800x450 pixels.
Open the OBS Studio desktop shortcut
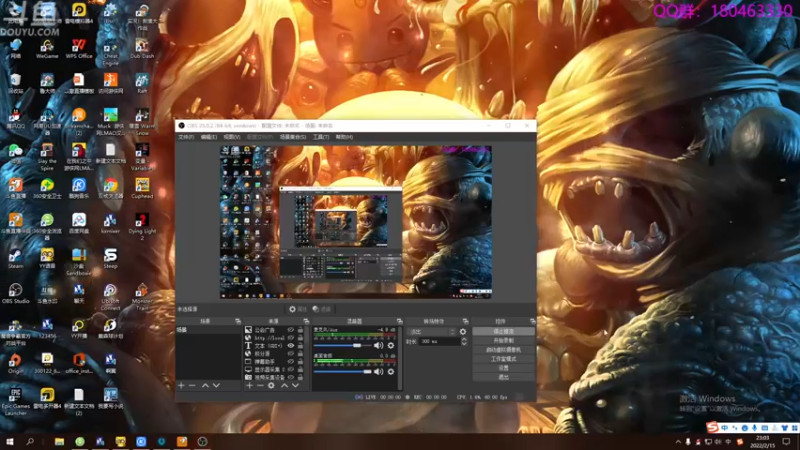tap(15, 293)
